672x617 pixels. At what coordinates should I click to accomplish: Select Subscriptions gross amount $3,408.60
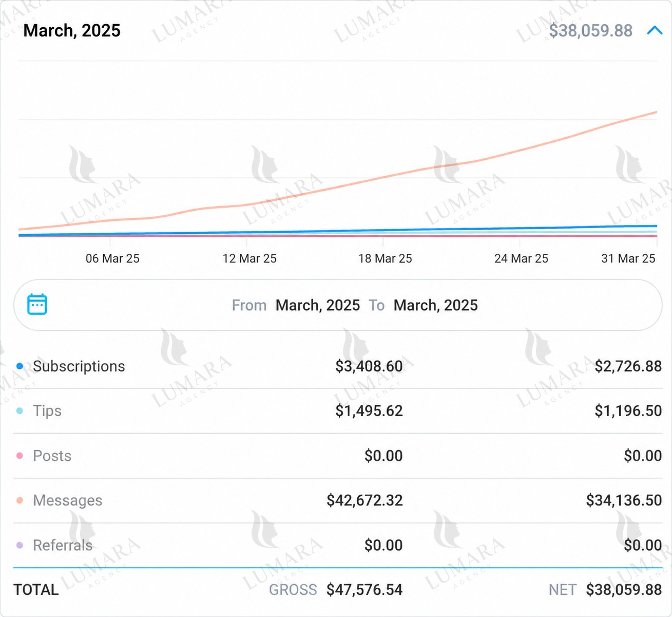(x=369, y=366)
